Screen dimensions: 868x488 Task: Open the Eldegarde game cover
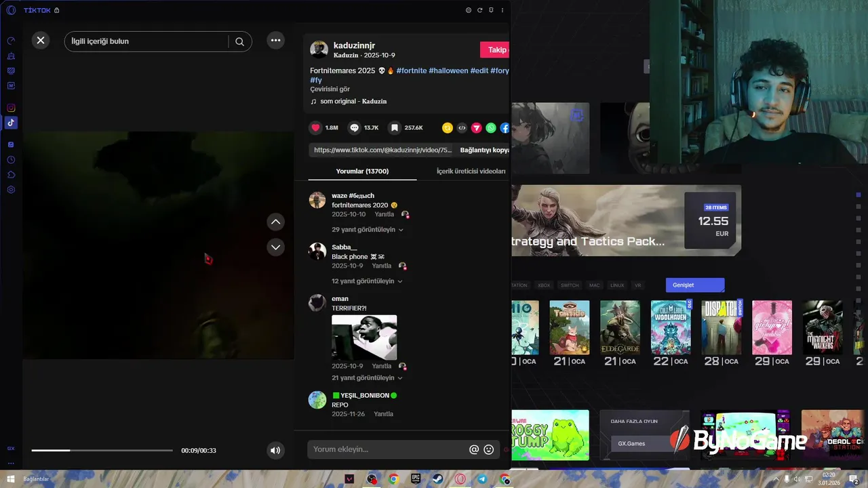coord(620,327)
